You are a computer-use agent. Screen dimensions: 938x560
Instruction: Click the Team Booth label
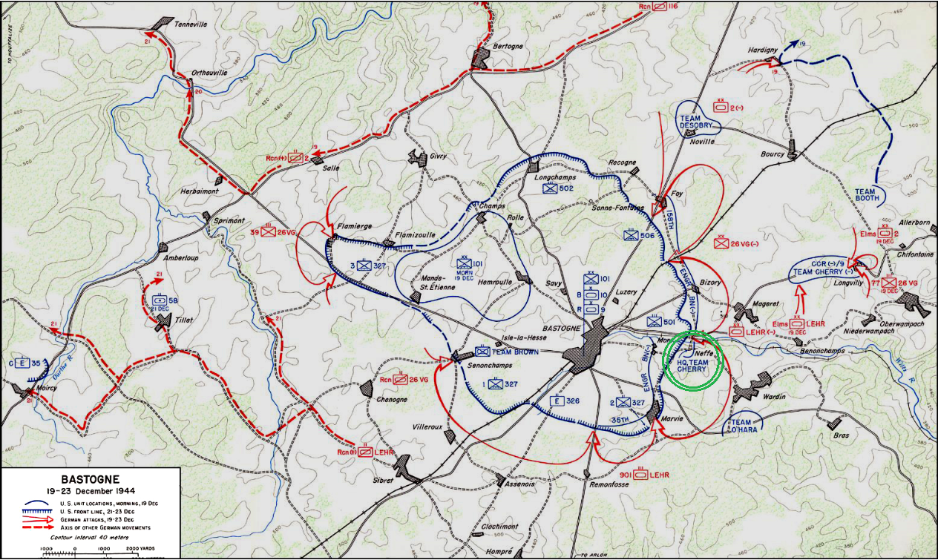867,194
